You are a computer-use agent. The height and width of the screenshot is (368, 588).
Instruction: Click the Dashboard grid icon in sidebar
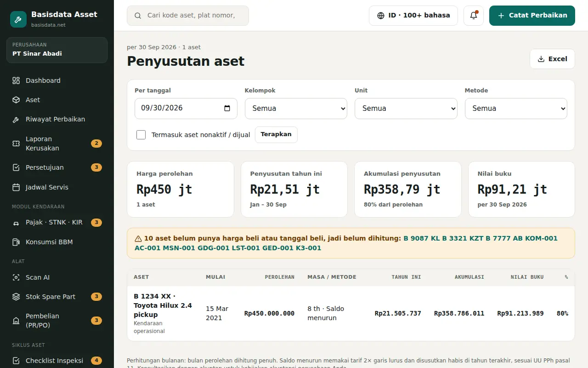click(16, 80)
